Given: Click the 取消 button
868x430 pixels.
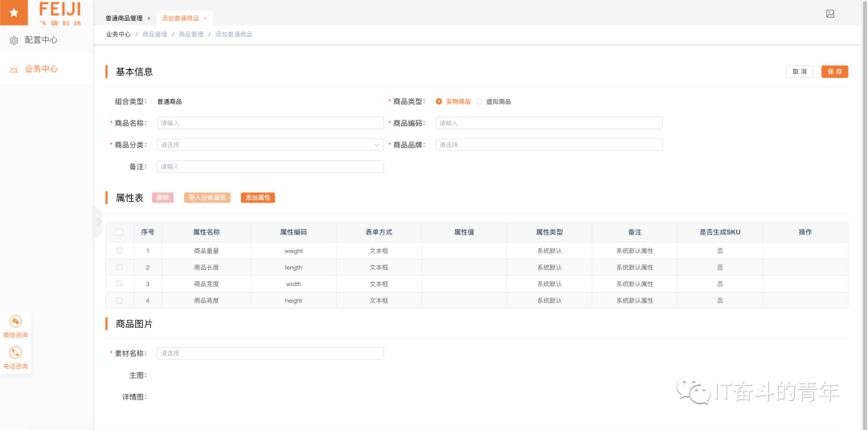Looking at the screenshot, I should coord(800,72).
